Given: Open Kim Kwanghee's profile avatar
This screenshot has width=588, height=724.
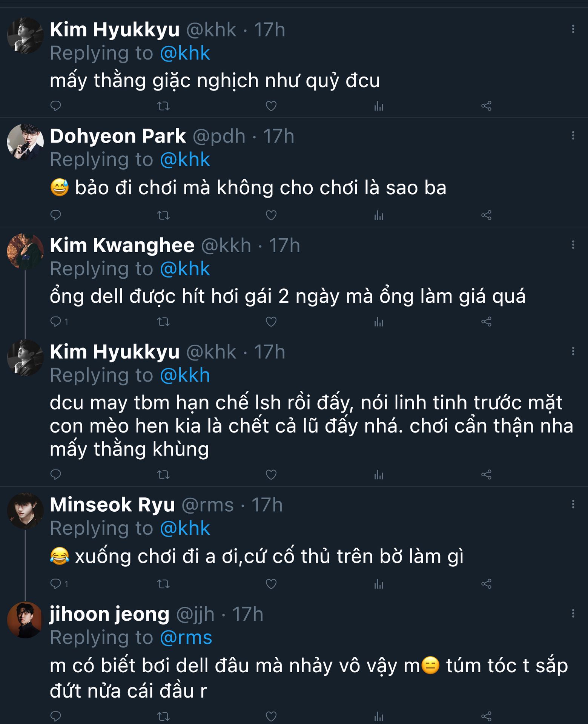Looking at the screenshot, I should (25, 251).
